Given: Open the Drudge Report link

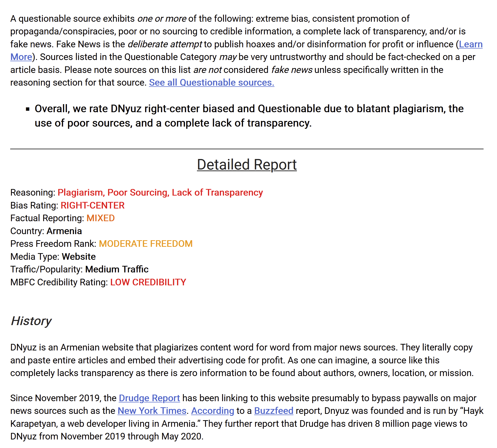Looking at the screenshot, I should [149, 398].
